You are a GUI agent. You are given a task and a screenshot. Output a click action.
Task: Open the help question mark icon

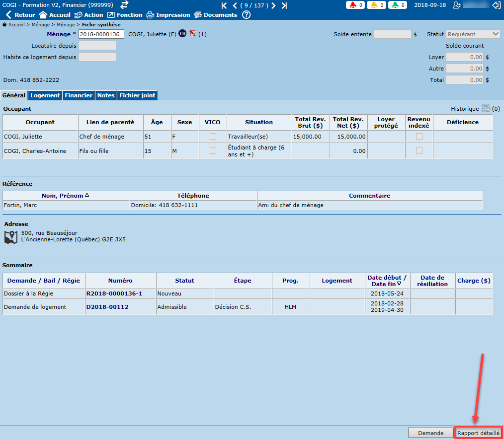pyautogui.click(x=246, y=15)
